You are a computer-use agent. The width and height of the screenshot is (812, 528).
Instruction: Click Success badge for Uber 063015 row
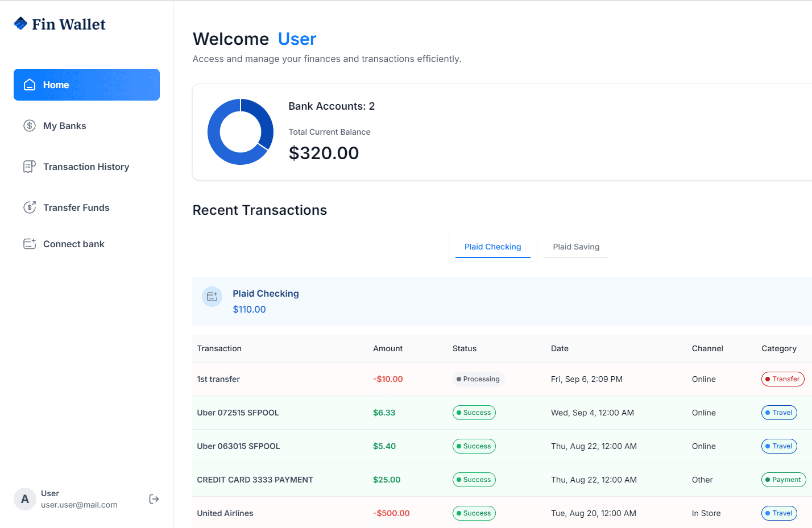[x=474, y=446]
